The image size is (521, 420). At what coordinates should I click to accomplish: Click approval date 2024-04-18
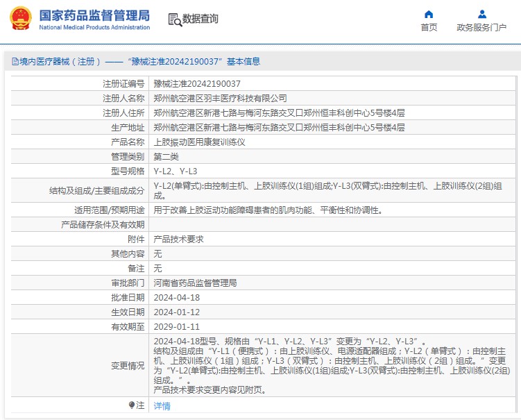177,298
